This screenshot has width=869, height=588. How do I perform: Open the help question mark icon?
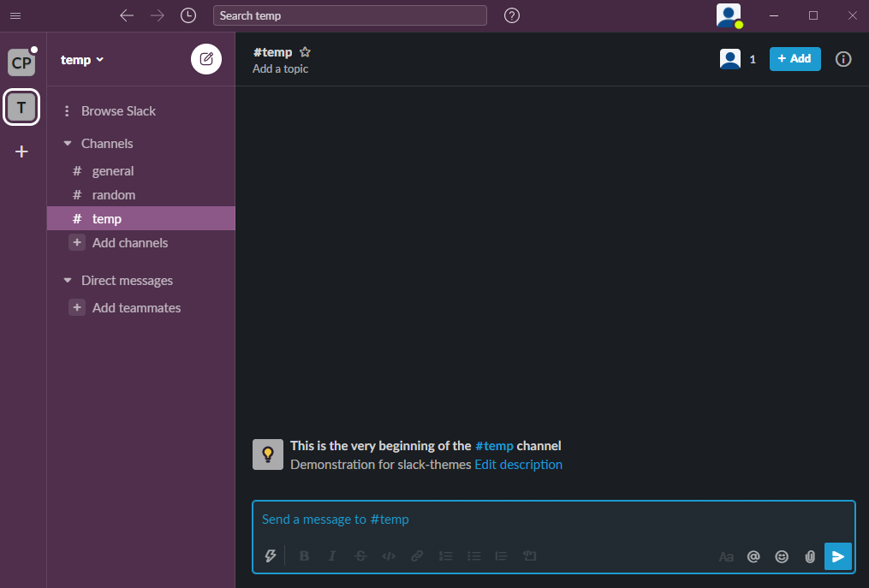coord(511,15)
